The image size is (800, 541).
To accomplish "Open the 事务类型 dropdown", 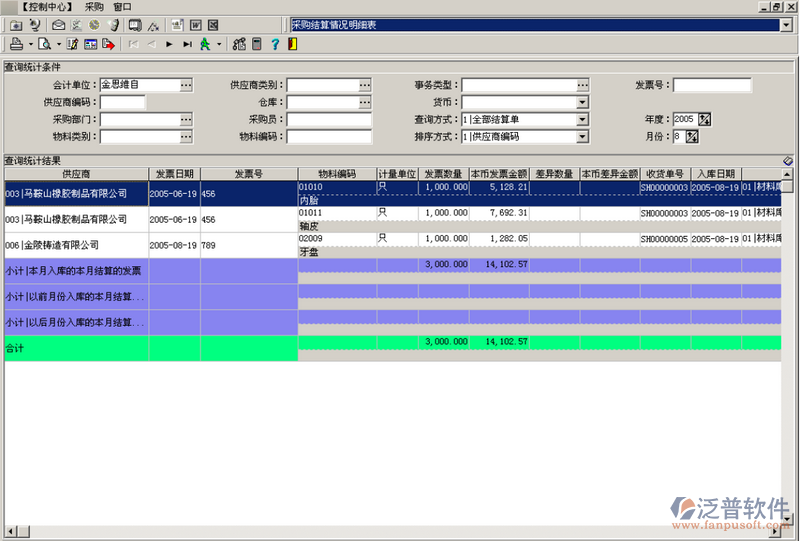I will tap(581, 85).
